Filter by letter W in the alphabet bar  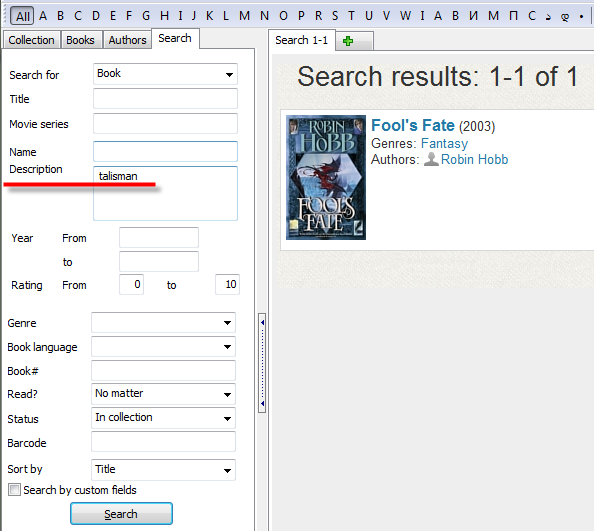pos(405,16)
